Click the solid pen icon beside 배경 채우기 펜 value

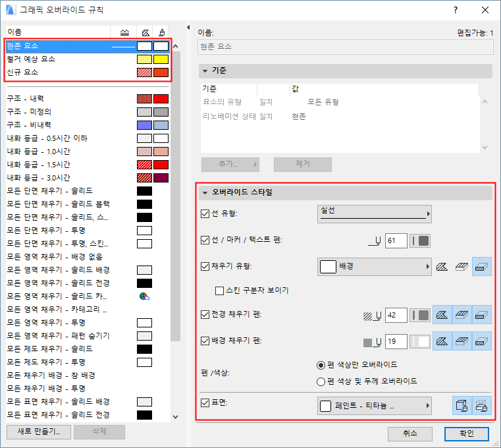point(372,342)
